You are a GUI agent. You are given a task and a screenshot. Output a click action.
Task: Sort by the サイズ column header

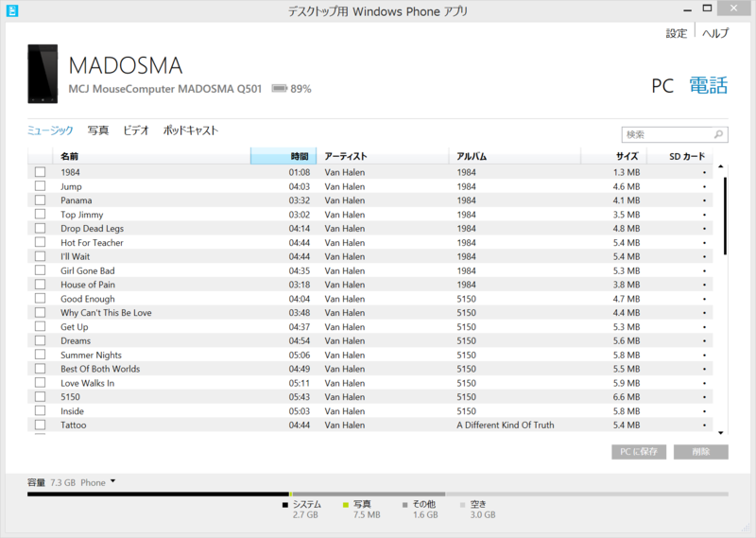tap(613, 156)
